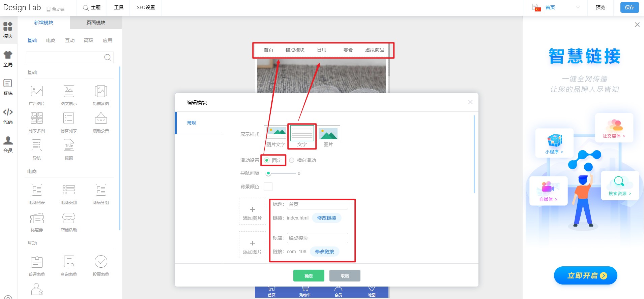
Task: Open the 主题 menu
Action: pyautogui.click(x=92, y=7)
